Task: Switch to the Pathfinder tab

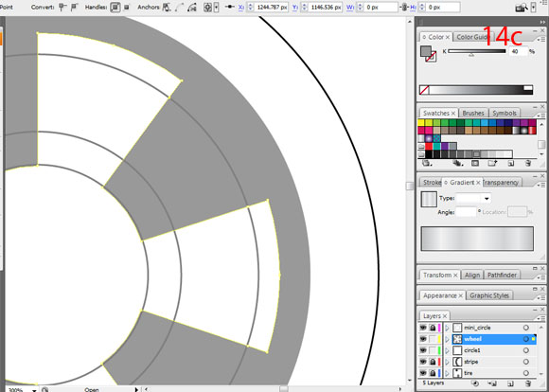Action: pyautogui.click(x=502, y=275)
